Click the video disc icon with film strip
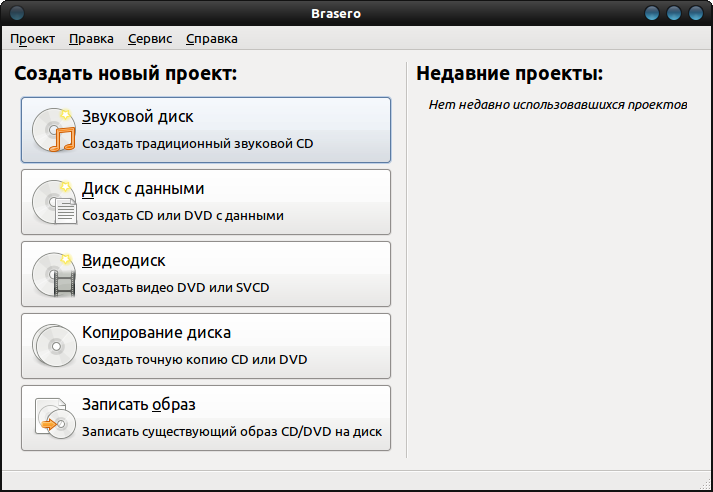Image resolution: width=713 pixels, height=492 pixels. [54, 274]
